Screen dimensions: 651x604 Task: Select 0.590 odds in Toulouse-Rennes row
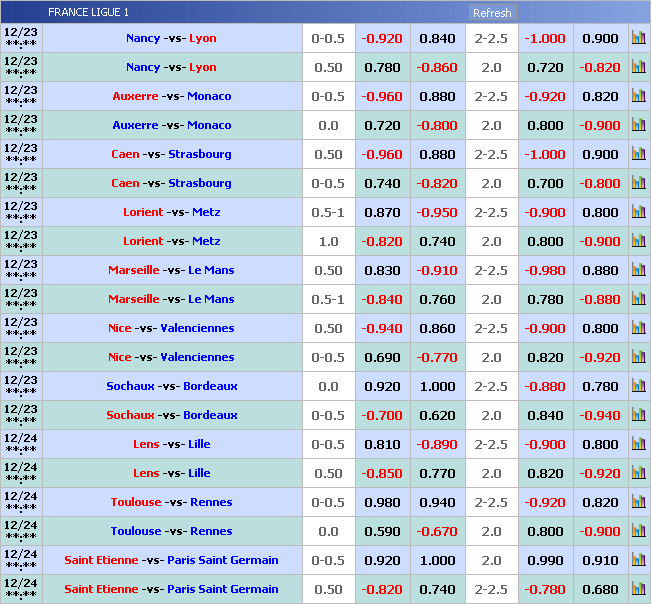pyautogui.click(x=382, y=531)
